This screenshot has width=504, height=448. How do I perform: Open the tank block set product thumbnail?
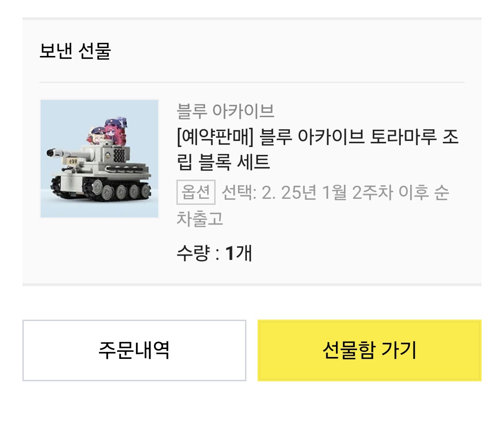(99, 159)
